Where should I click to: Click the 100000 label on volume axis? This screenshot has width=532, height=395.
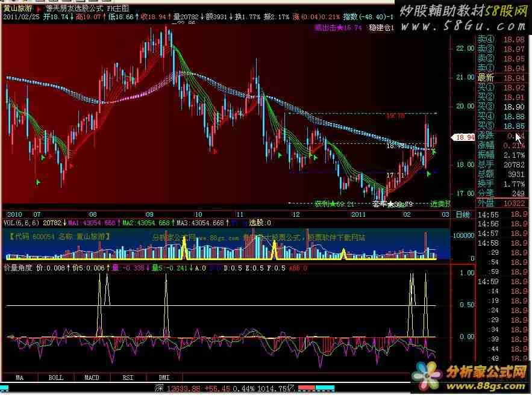(463, 235)
